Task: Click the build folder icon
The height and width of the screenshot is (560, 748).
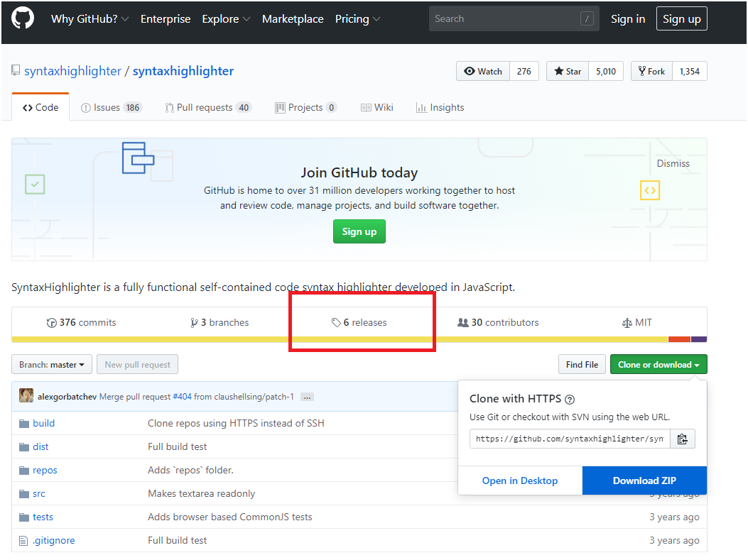Action: click(x=24, y=423)
